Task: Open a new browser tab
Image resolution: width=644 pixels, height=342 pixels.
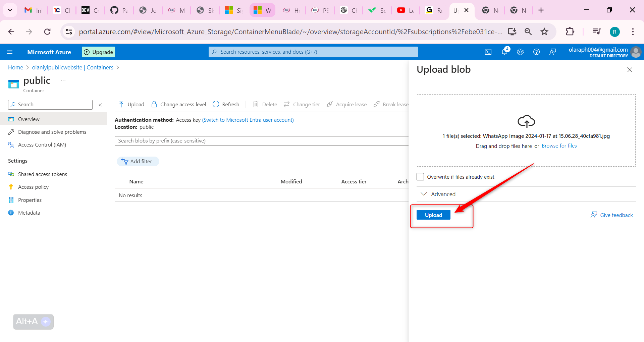Action: coord(541,10)
